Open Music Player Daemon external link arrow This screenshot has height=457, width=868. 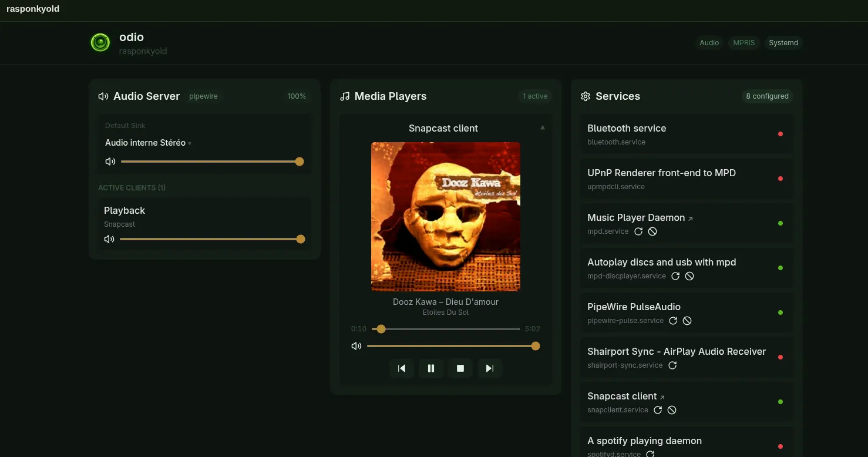(691, 219)
